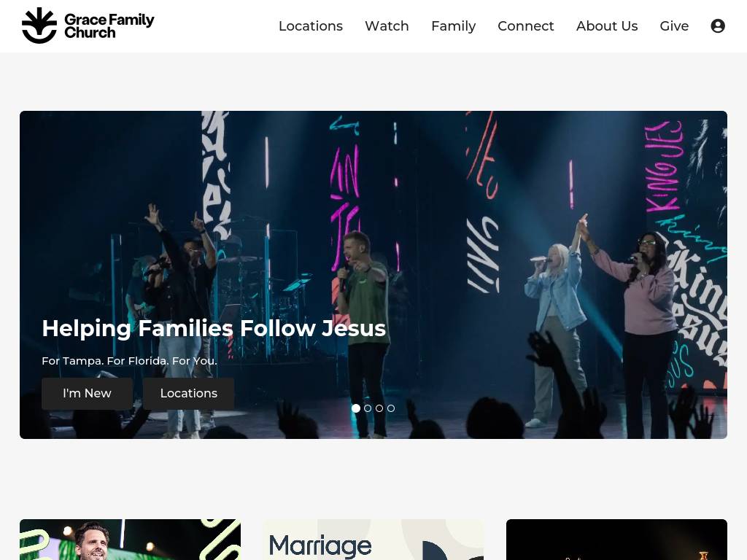The height and width of the screenshot is (560, 747).
Task: Go to the fourth carousel slide dot
Action: [391, 408]
